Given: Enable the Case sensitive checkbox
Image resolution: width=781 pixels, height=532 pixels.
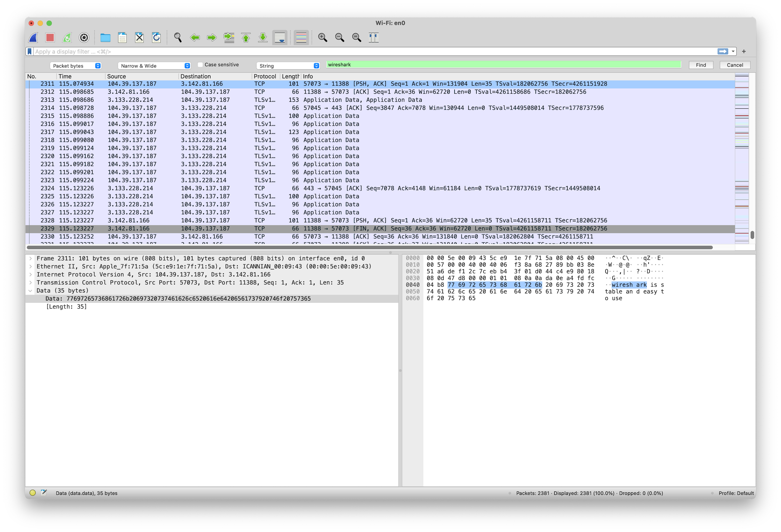Looking at the screenshot, I should (x=200, y=65).
